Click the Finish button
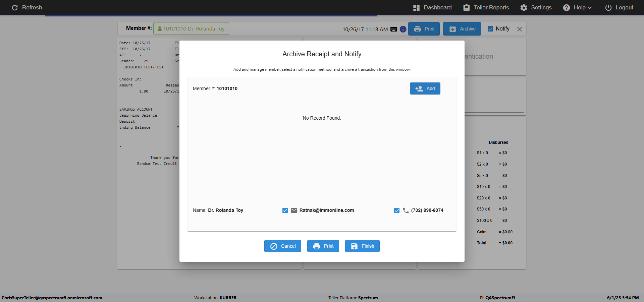Screen dimensions: 644x302 [x=362, y=246]
